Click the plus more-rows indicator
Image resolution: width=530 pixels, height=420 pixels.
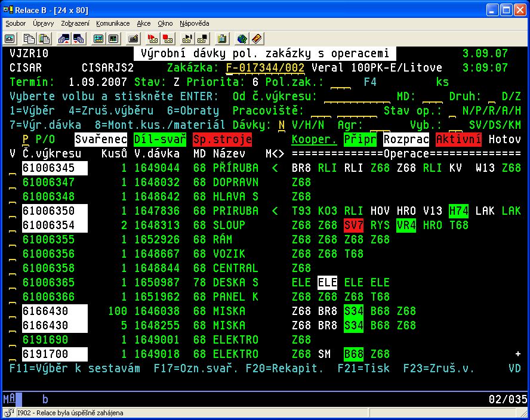point(517,354)
